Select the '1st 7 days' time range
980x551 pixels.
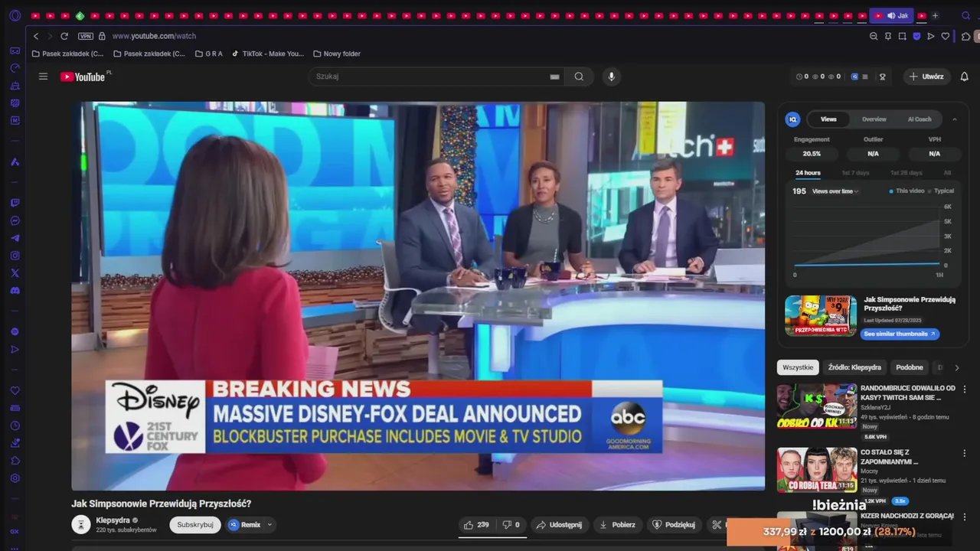(855, 173)
